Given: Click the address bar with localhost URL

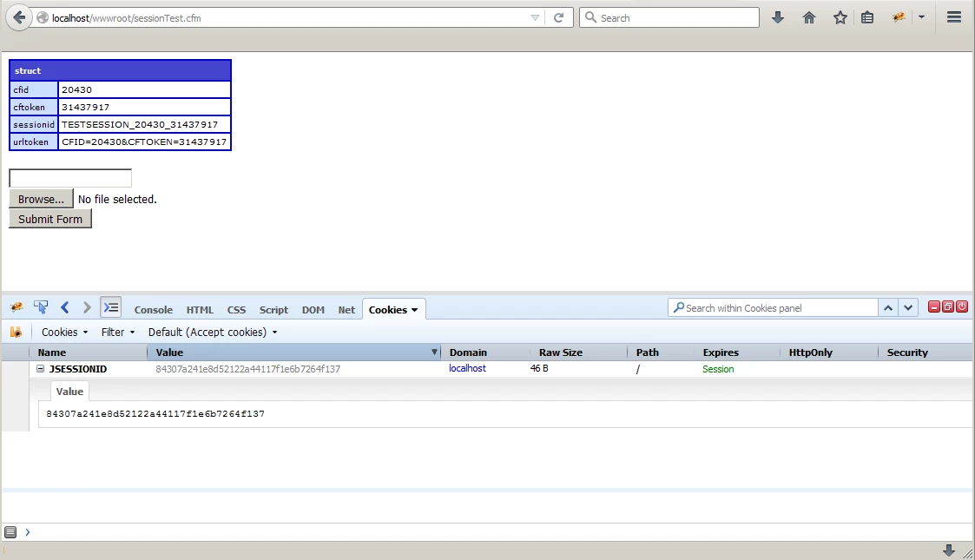Looking at the screenshot, I should (280, 18).
